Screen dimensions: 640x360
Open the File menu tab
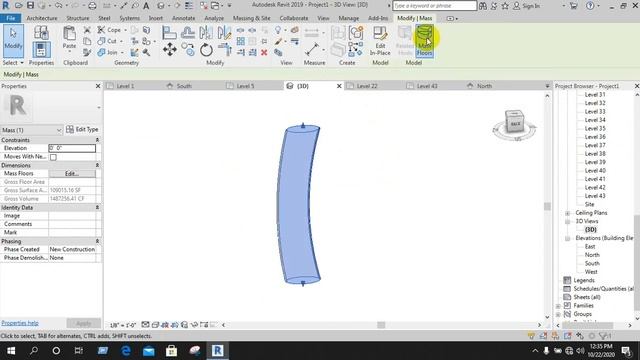[11, 18]
